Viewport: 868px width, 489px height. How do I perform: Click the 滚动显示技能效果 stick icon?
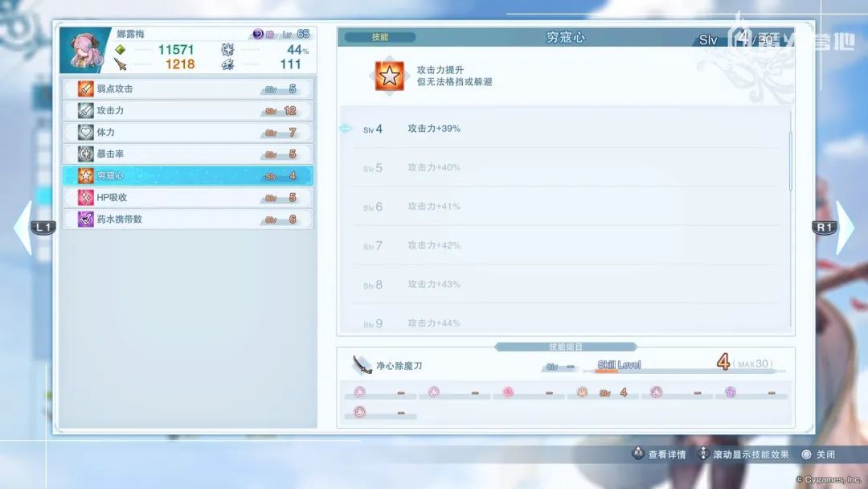tap(702, 454)
